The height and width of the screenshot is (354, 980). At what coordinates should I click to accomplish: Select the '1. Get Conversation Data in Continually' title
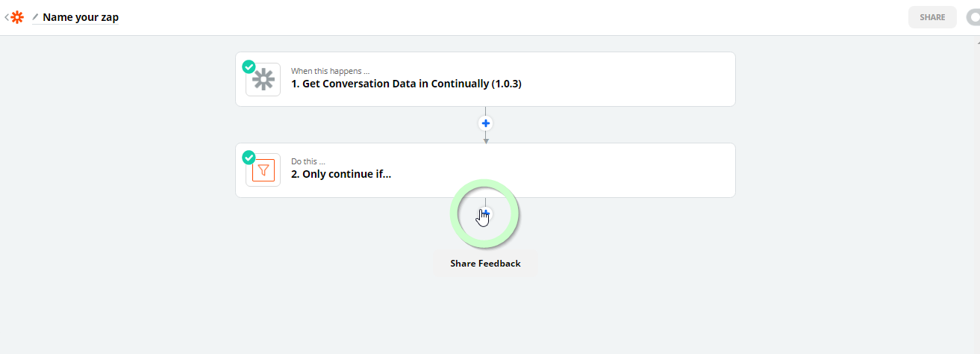(x=406, y=84)
